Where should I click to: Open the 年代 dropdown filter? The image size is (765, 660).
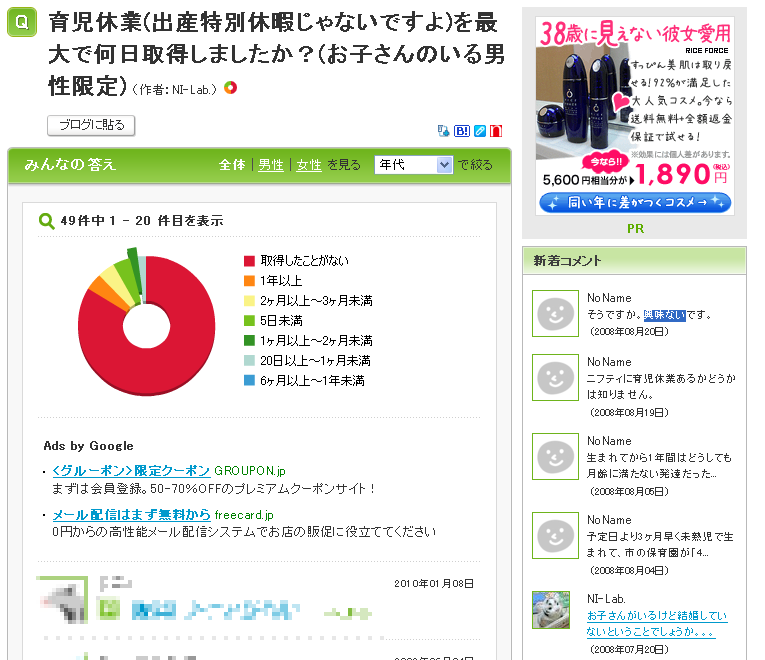(414, 165)
